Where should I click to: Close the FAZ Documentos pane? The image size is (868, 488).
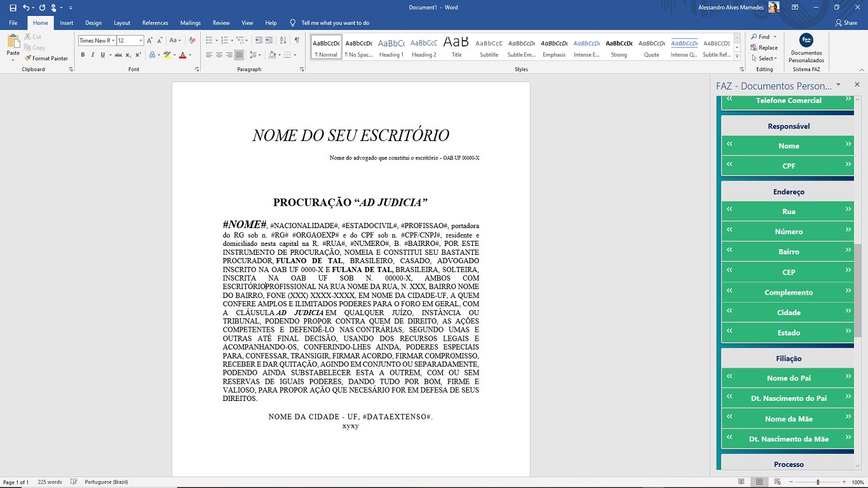coord(857,85)
